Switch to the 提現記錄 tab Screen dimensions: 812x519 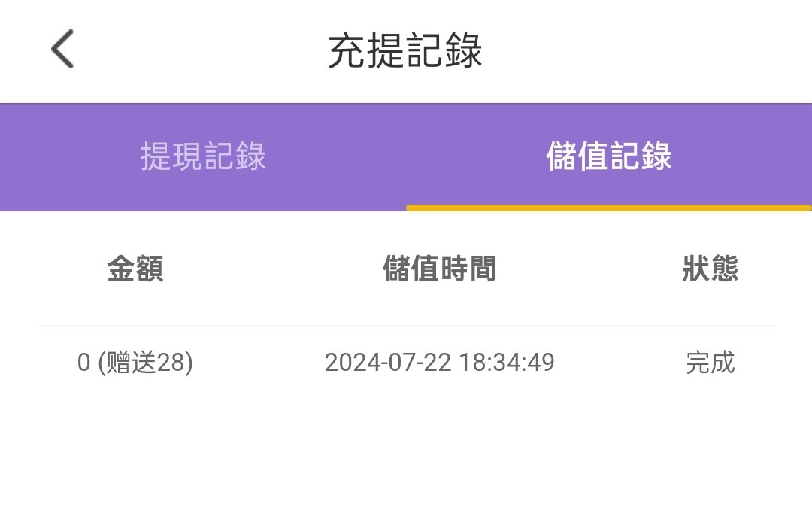(203, 156)
